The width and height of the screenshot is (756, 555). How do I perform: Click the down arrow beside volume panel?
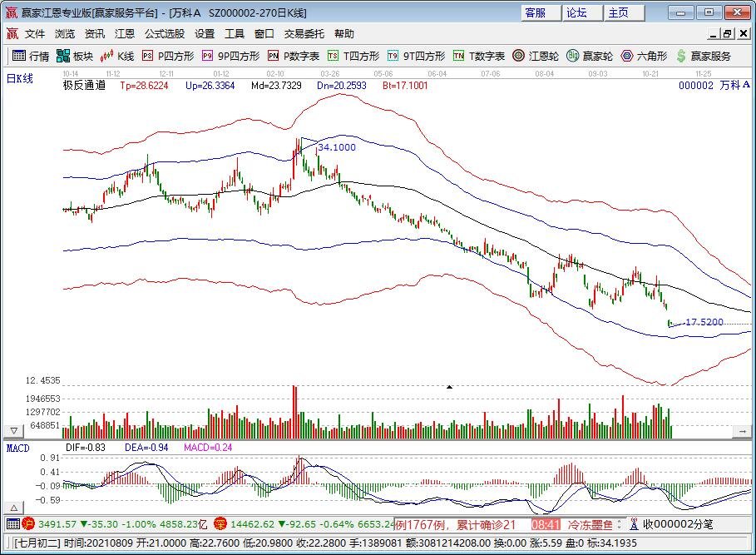tap(14, 431)
